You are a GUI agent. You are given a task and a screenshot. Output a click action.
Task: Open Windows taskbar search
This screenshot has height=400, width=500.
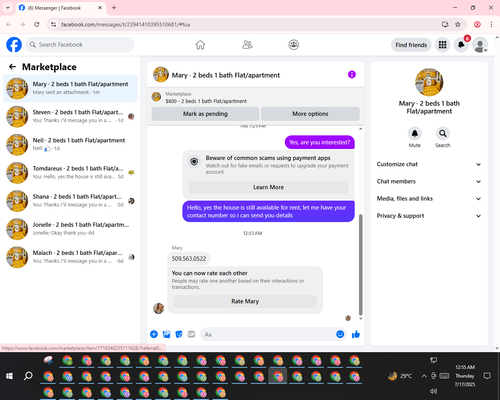tap(28, 376)
